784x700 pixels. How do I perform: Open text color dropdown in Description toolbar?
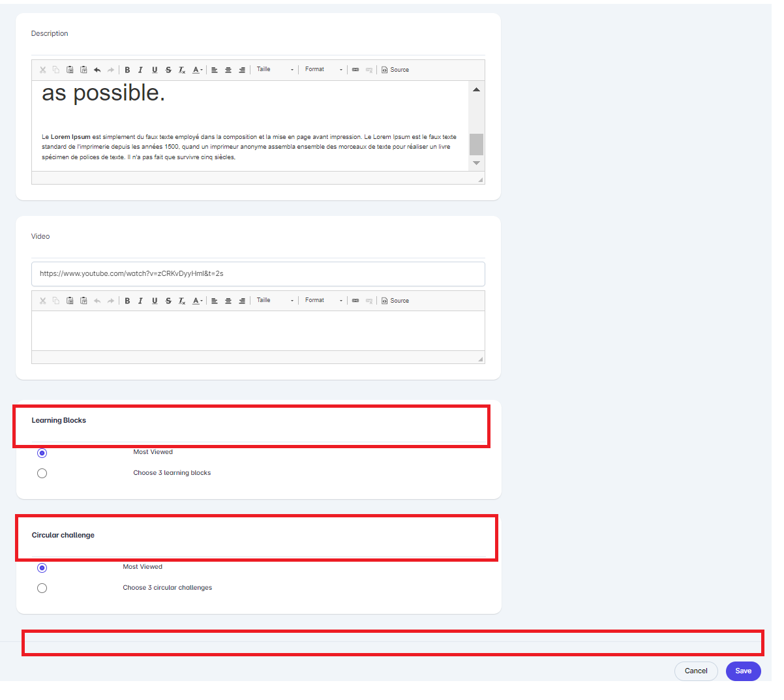tap(198, 70)
